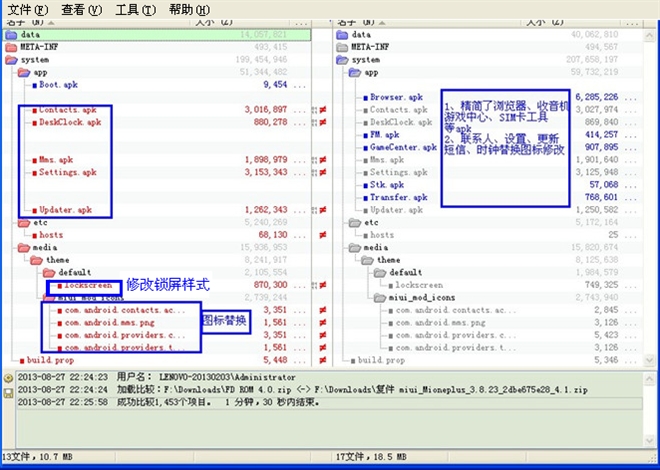Select GameCenter.apk in right pane

pos(403,147)
